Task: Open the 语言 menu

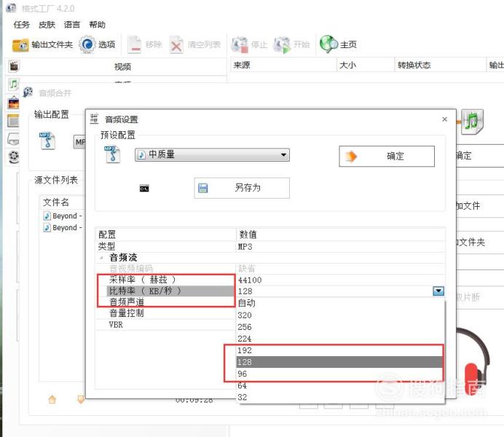Action: tap(71, 25)
